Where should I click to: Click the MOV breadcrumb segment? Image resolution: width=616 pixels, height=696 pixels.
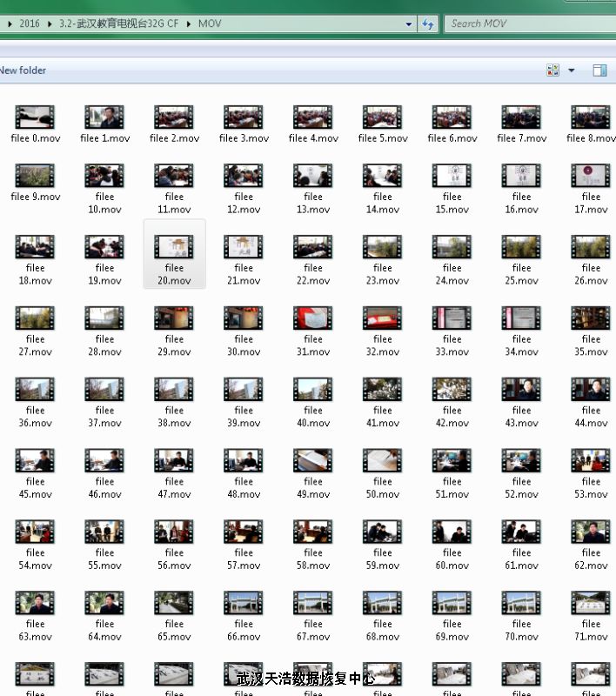click(x=210, y=24)
